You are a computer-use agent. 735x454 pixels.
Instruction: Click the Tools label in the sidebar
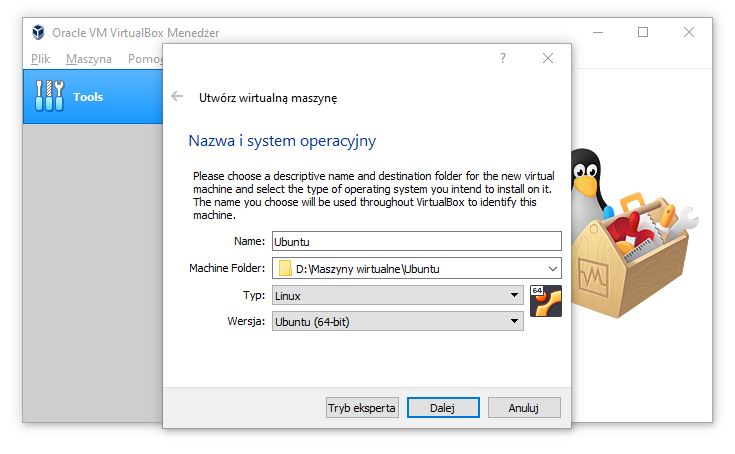pyautogui.click(x=88, y=97)
